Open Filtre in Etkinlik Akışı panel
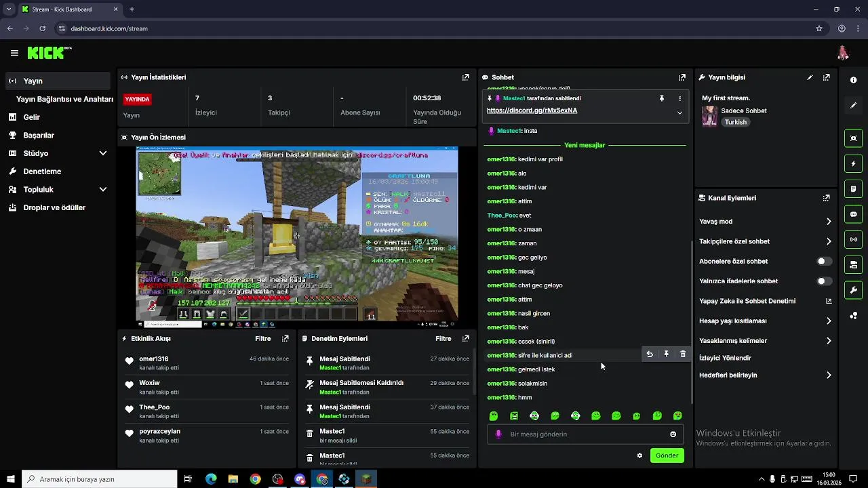The image size is (868, 488). click(263, 338)
